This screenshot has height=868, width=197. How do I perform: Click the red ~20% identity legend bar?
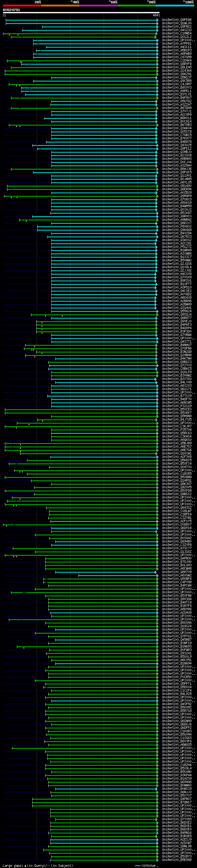[22, 6]
